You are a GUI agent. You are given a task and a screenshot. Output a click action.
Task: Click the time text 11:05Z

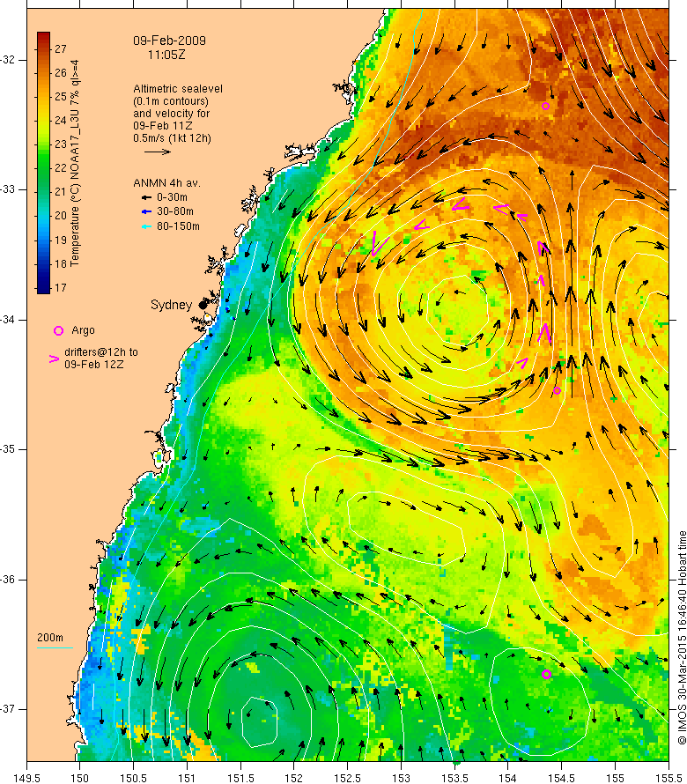(x=166, y=55)
